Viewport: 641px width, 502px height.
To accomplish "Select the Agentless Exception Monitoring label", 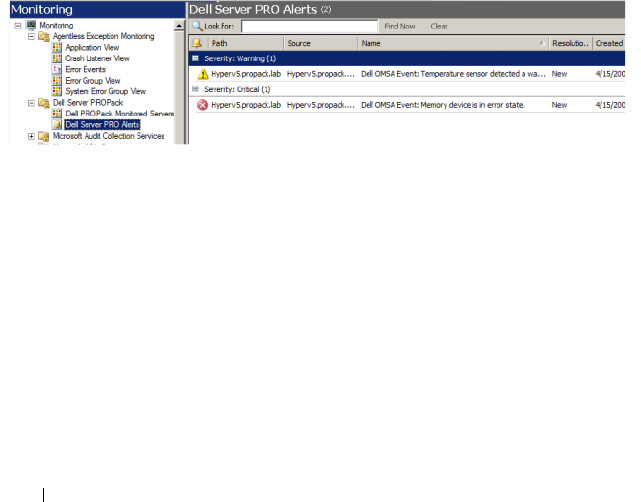I will (x=104, y=36).
